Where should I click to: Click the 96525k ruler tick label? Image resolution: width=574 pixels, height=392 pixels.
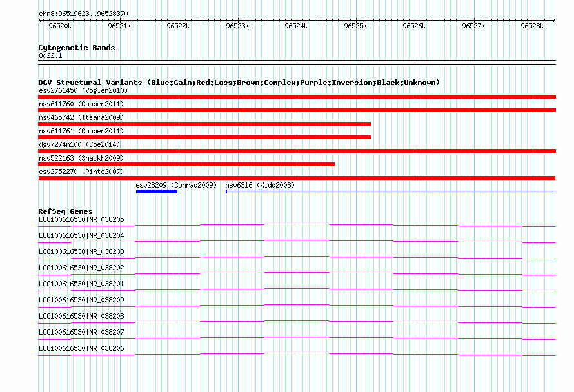click(x=355, y=26)
